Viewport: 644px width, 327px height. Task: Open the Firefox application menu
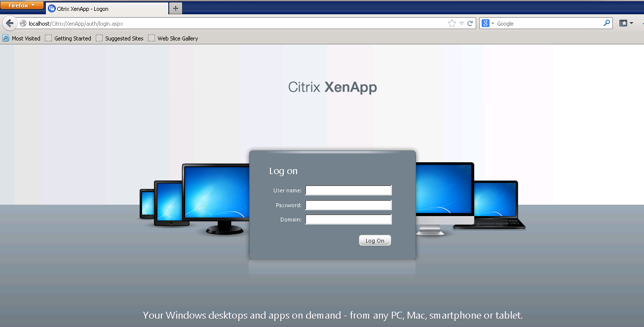pyautogui.click(x=22, y=5)
